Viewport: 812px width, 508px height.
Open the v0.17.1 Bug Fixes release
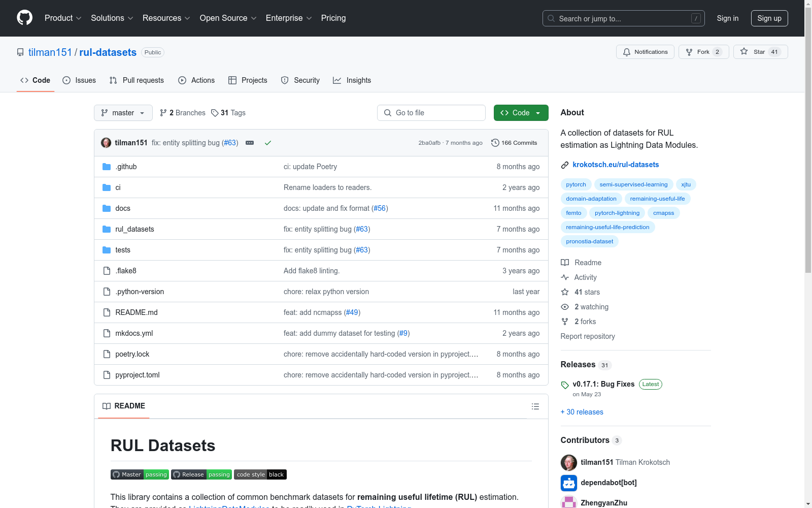(x=603, y=384)
